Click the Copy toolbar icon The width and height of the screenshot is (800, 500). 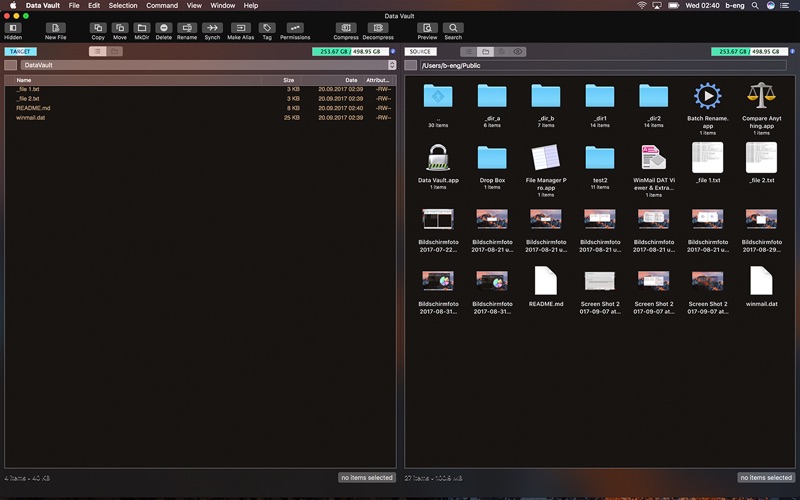tap(98, 28)
